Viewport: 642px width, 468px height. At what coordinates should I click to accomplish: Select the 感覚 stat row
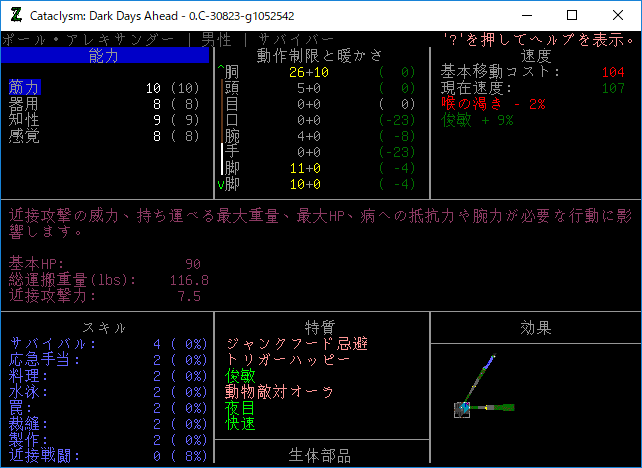click(x=24, y=136)
